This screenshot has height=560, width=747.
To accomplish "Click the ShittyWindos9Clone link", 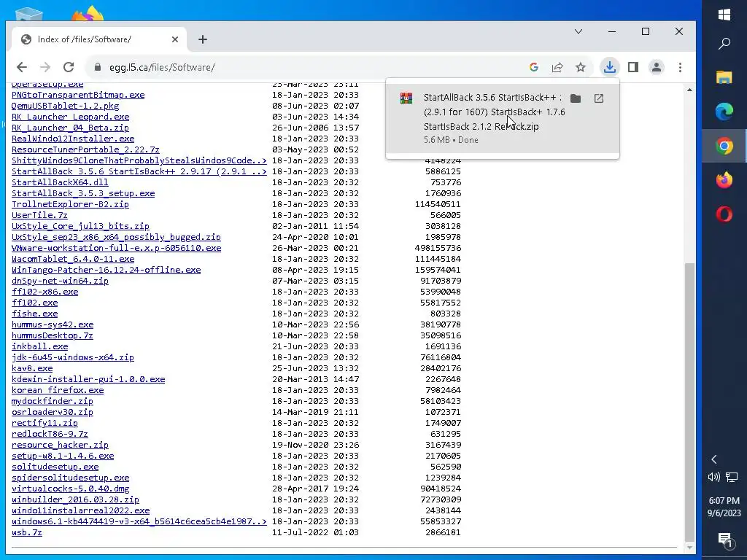I will pyautogui.click(x=139, y=160).
